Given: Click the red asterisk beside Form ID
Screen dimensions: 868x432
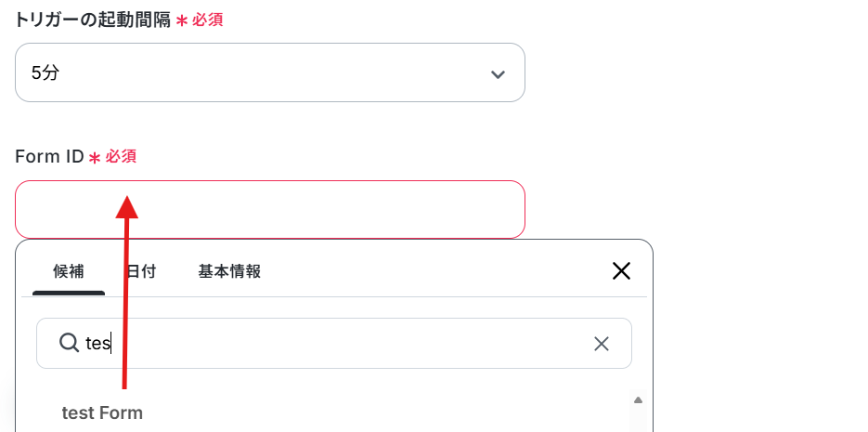Looking at the screenshot, I should [95, 158].
